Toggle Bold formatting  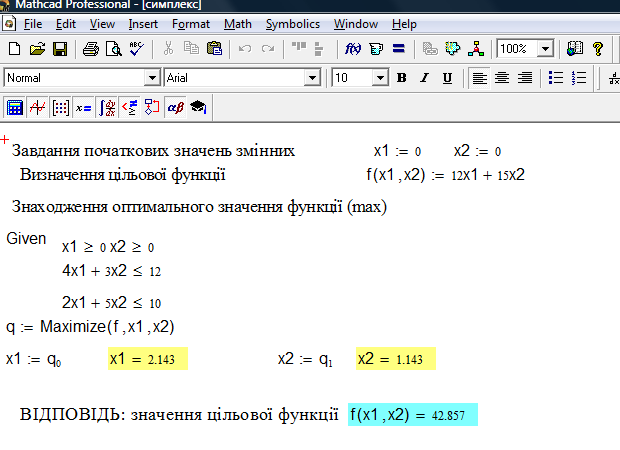(x=401, y=78)
